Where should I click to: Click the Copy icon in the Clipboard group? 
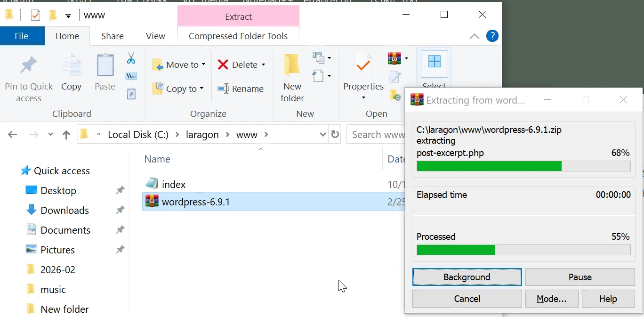tap(72, 65)
